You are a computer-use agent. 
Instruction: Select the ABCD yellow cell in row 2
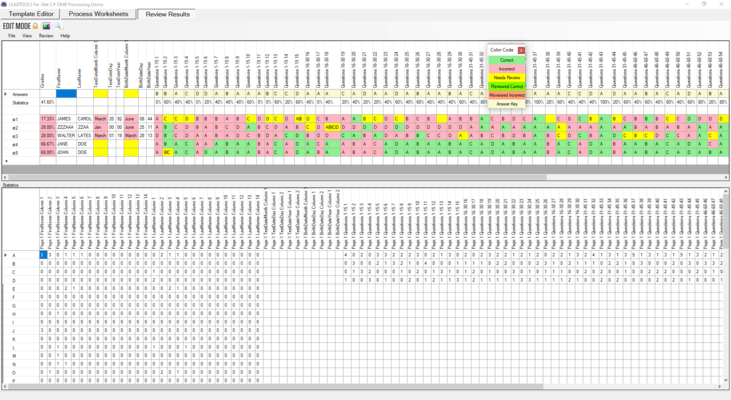tap(332, 127)
